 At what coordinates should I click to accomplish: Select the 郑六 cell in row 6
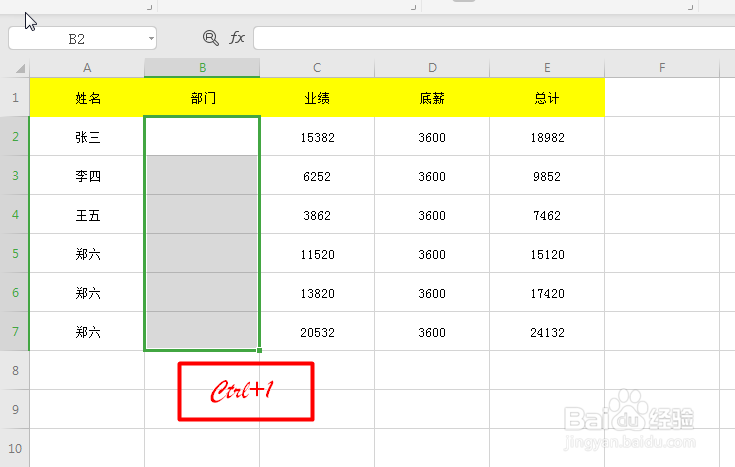click(x=87, y=292)
